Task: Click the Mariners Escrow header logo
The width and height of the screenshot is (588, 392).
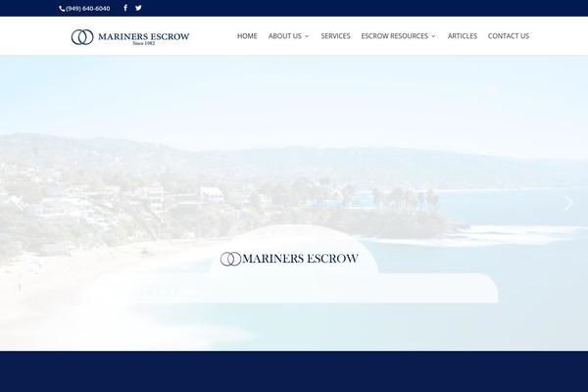Action: click(130, 37)
